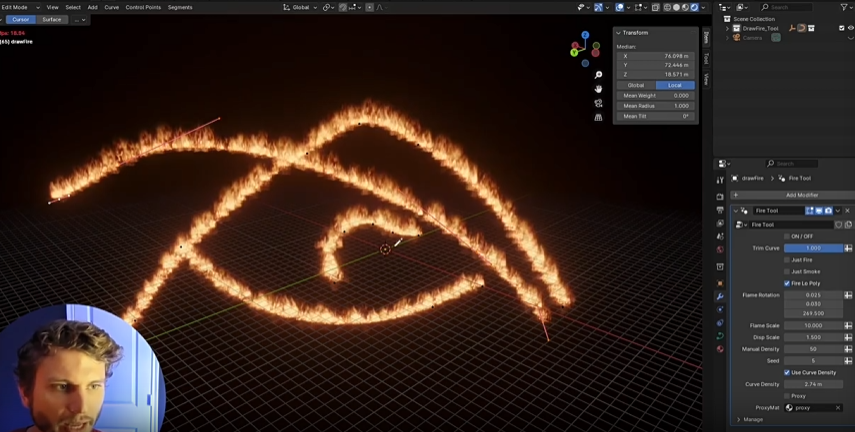855x432 pixels.
Task: Enable the Just Fire checkbox
Action: point(787,260)
